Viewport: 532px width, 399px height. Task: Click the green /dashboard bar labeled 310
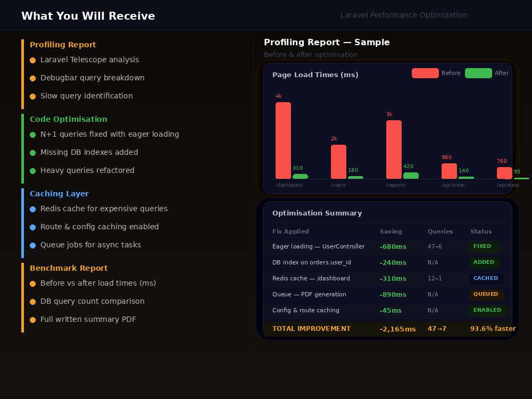coord(300,177)
